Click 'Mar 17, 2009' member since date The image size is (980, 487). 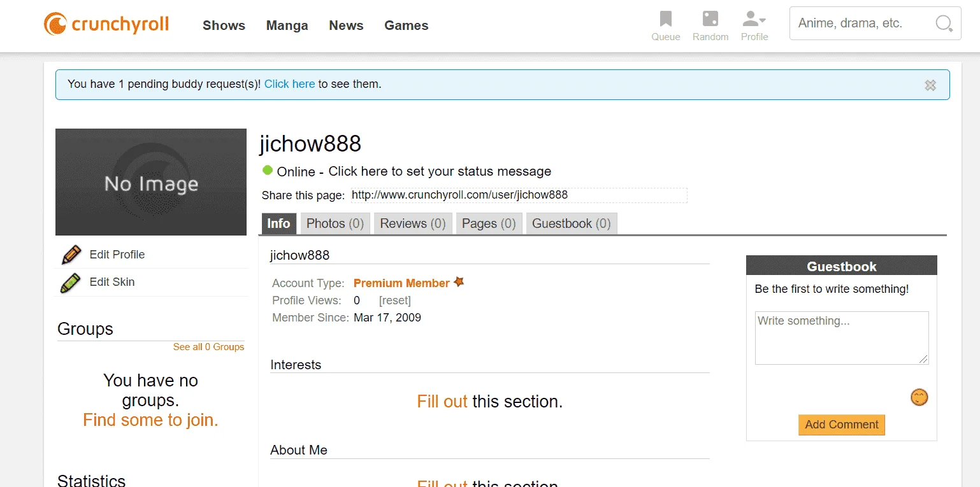click(387, 318)
